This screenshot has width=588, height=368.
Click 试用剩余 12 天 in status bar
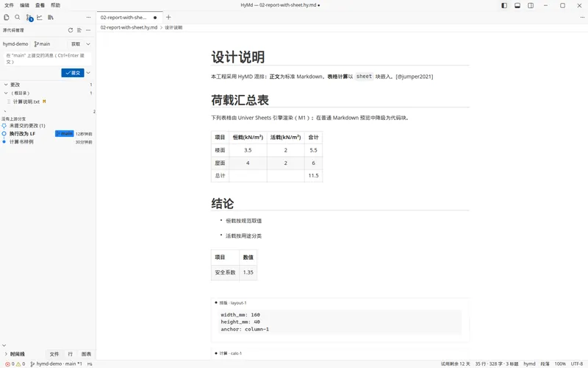[x=455, y=364]
